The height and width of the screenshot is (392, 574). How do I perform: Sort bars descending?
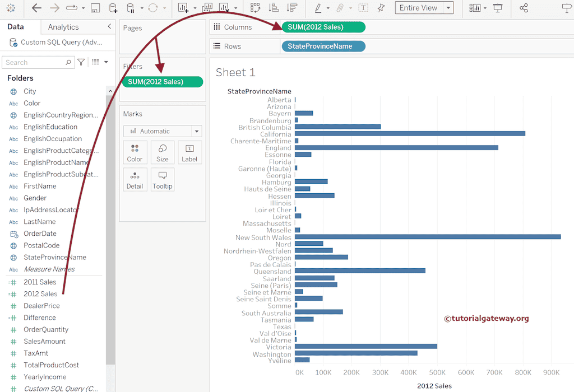click(x=291, y=8)
